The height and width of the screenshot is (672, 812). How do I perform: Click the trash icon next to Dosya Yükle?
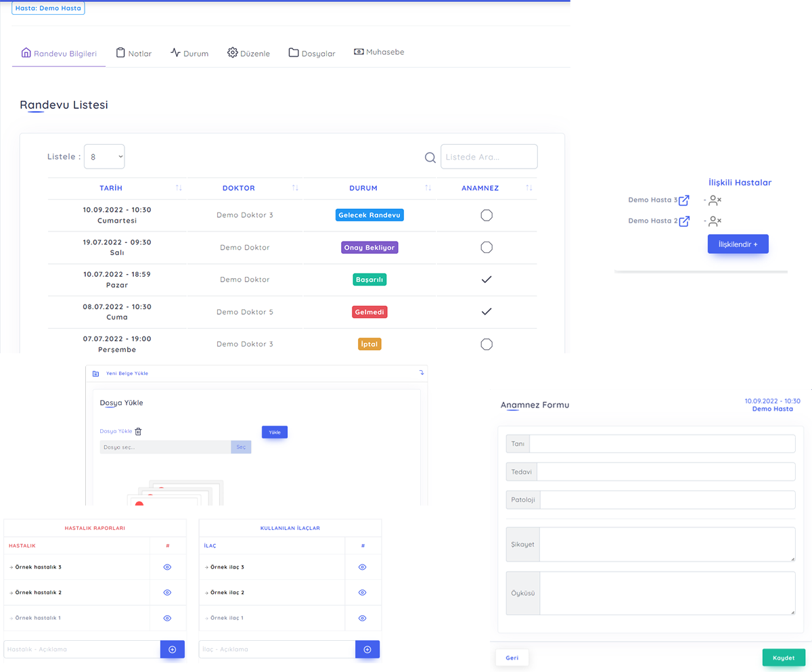tap(138, 431)
